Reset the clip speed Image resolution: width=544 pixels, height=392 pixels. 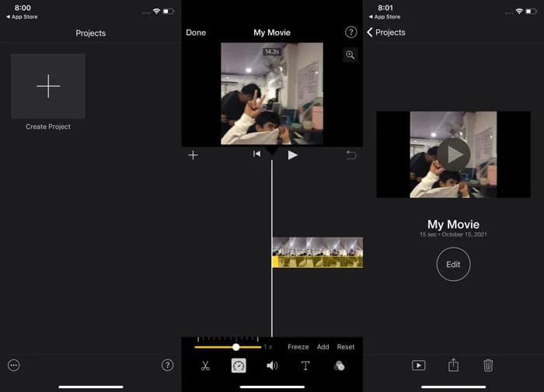pos(346,347)
